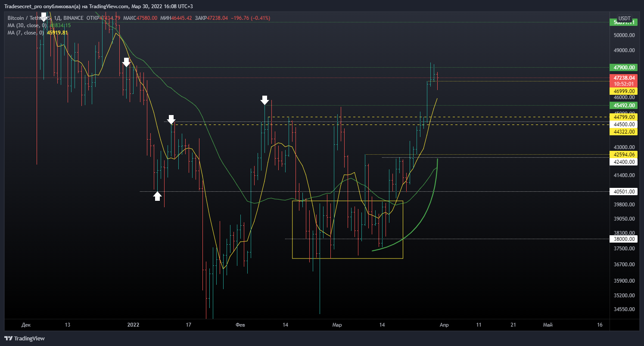The image size is (644, 346).
Task: Click the 2022 label on the time axis
Action: [x=134, y=325]
